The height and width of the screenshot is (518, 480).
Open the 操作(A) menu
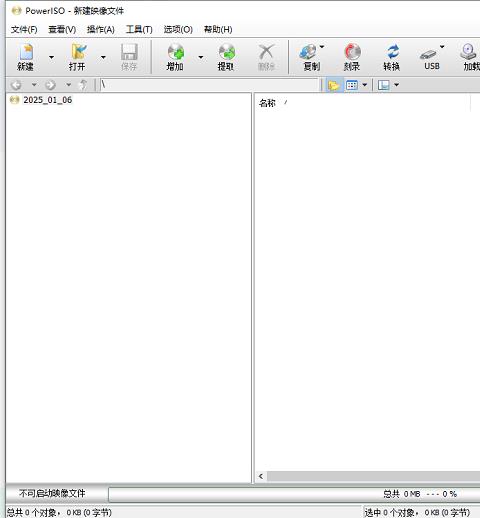coord(101,30)
